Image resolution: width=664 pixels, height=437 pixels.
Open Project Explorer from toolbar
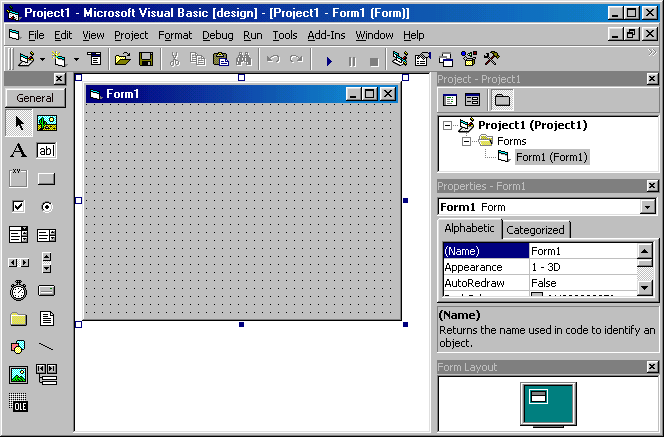399,59
